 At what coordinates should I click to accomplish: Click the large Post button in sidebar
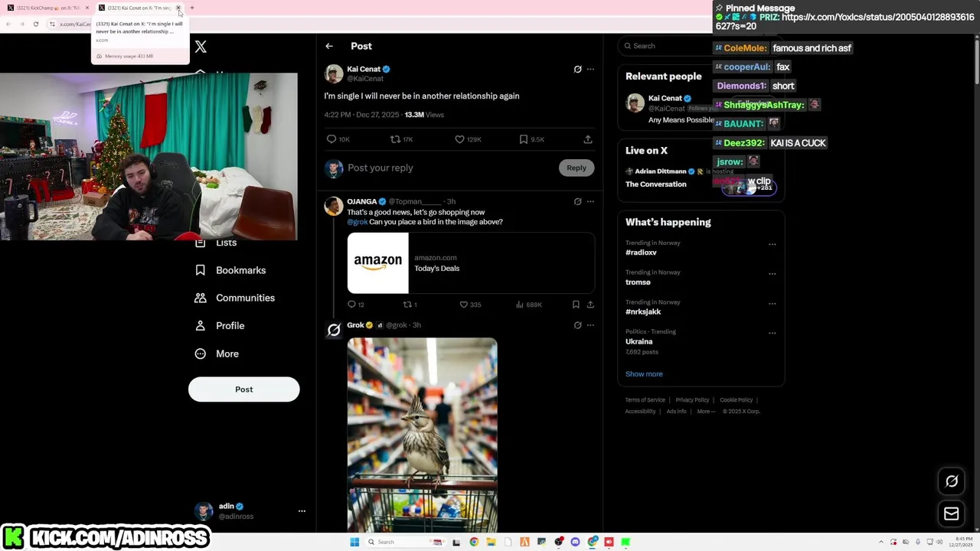(x=243, y=390)
